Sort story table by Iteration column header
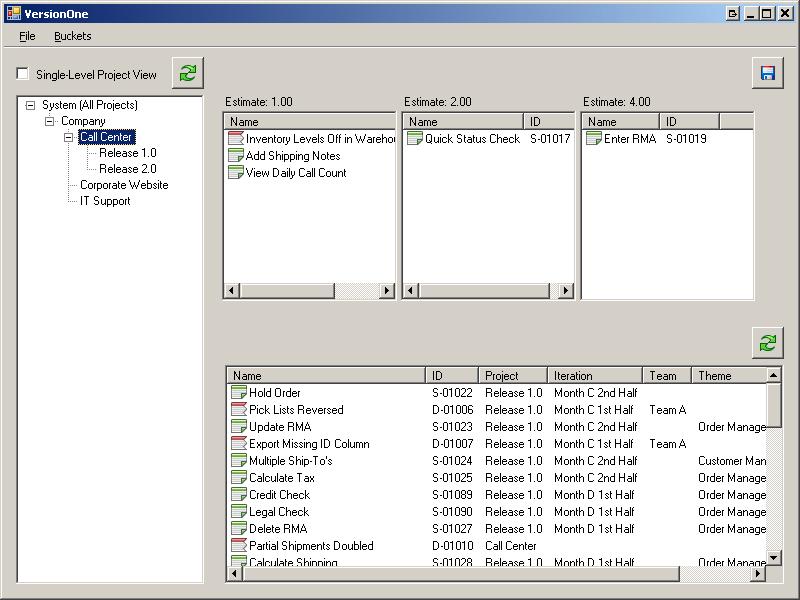The image size is (800, 600). tap(595, 376)
